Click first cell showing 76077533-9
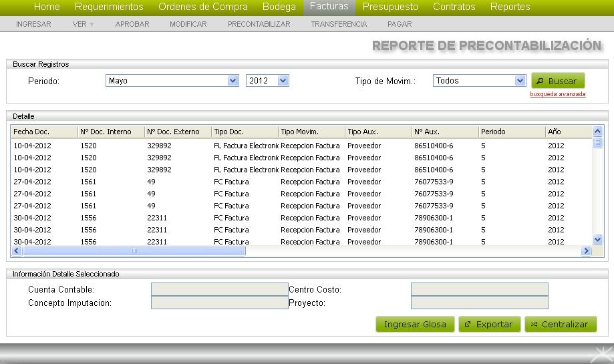The height and width of the screenshot is (364, 614). coord(434,182)
